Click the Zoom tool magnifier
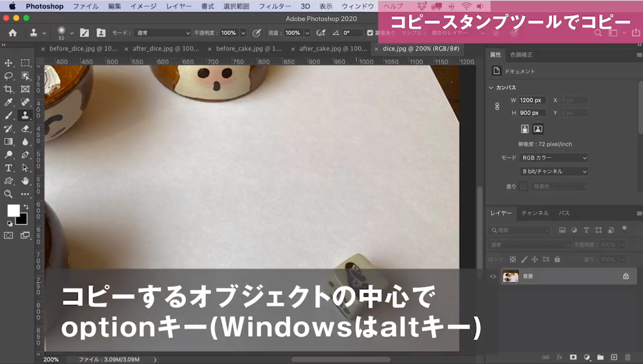 coord(9,194)
